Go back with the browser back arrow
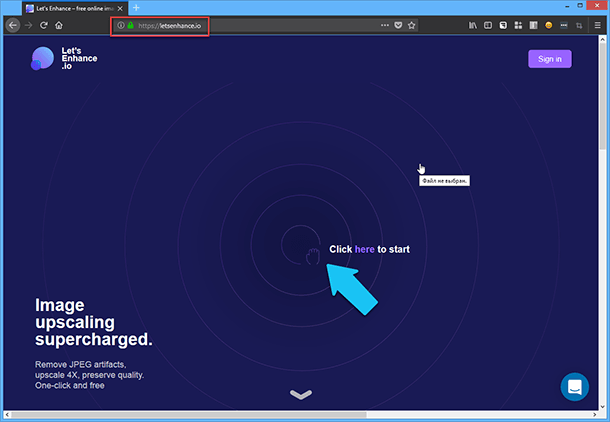This screenshot has height=422, width=610. point(13,25)
